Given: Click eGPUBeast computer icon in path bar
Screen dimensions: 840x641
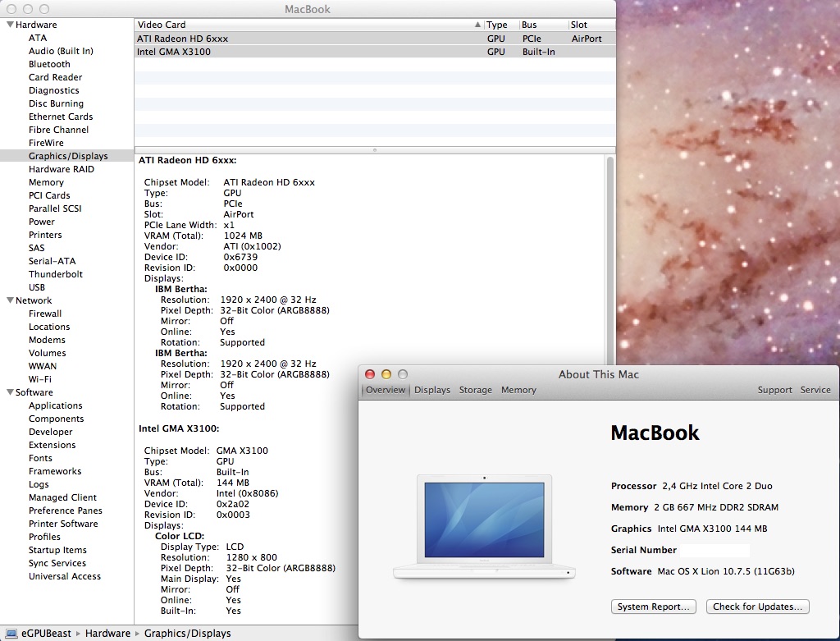Looking at the screenshot, I should [x=11, y=634].
